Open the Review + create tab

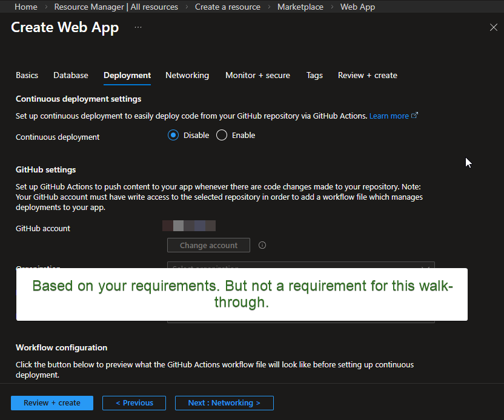tap(367, 75)
